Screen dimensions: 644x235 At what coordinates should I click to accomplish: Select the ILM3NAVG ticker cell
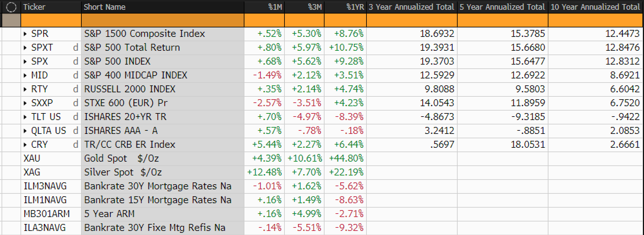(51, 186)
